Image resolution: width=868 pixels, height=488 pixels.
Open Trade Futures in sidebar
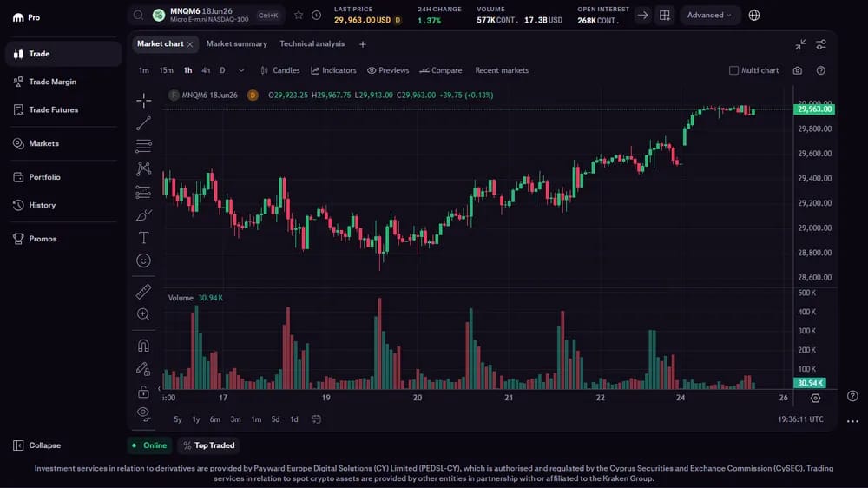(x=63, y=109)
